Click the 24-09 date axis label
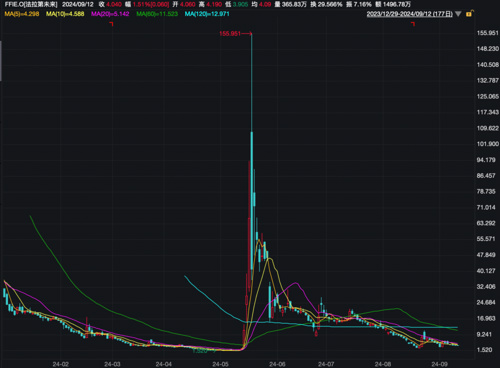 pyautogui.click(x=439, y=364)
